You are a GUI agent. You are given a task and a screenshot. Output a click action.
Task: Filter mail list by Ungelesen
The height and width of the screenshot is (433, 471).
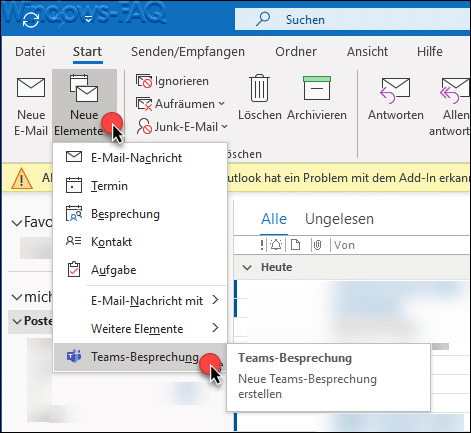tap(339, 219)
